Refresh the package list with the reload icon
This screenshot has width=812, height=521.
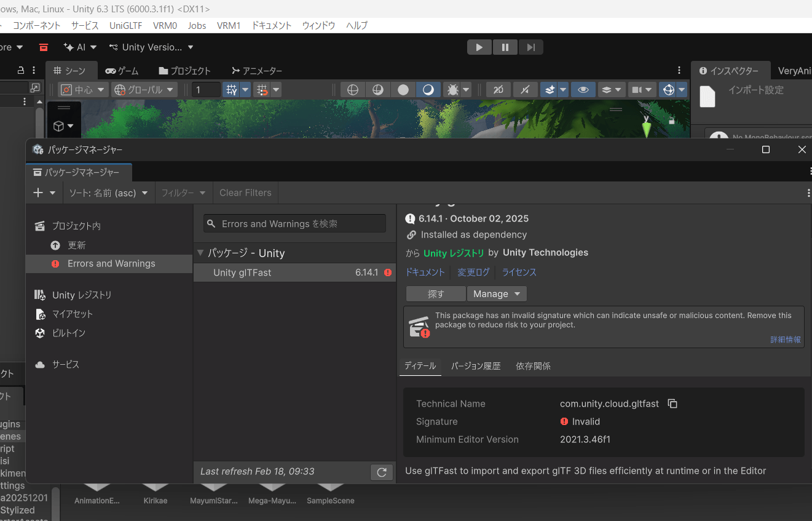pyautogui.click(x=381, y=472)
